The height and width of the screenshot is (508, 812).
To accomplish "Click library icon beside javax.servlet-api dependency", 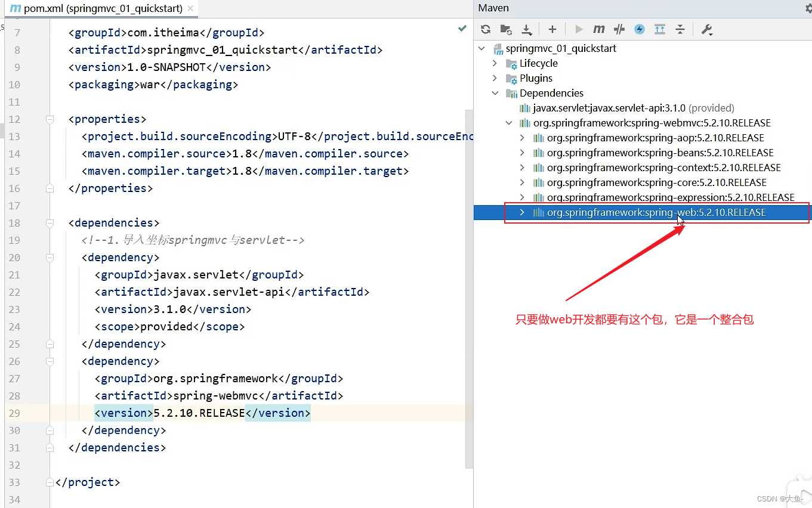I will click(525, 109).
